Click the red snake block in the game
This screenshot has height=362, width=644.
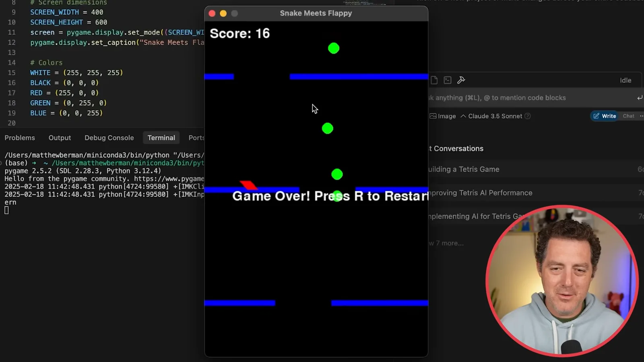249,185
